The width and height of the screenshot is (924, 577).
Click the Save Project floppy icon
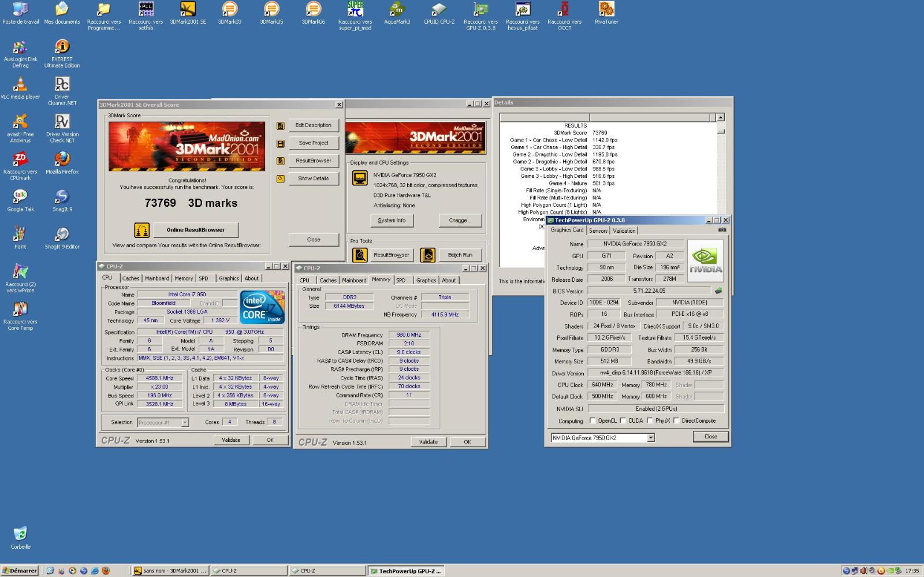tap(281, 143)
